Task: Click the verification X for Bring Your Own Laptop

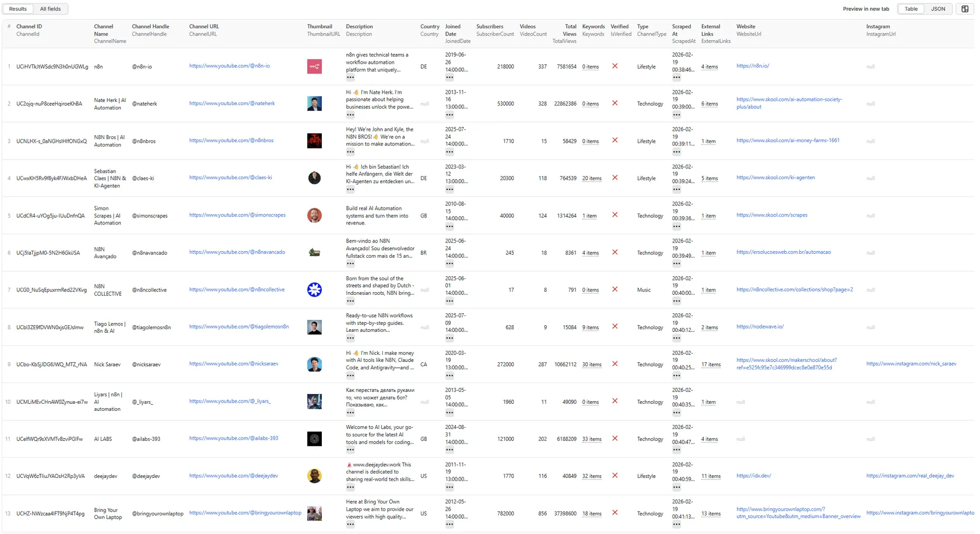Action: (615, 513)
